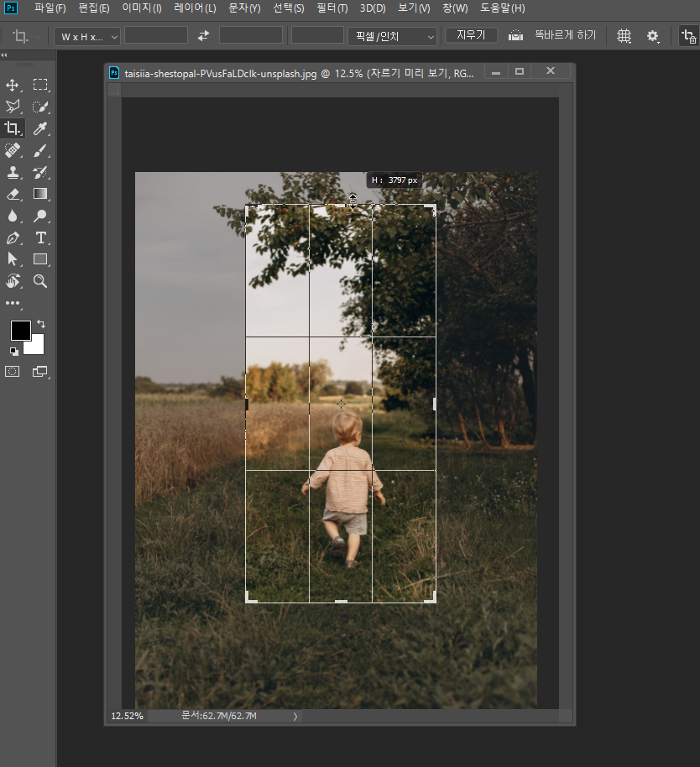Click the Photoshop application logo

(11, 8)
